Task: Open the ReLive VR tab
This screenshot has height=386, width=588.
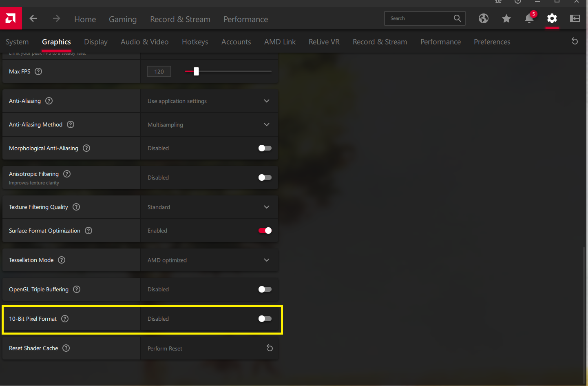Action: (324, 42)
